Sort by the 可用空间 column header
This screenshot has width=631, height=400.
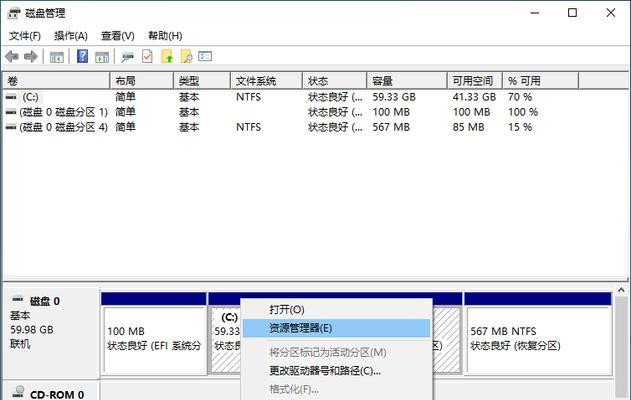(475, 81)
